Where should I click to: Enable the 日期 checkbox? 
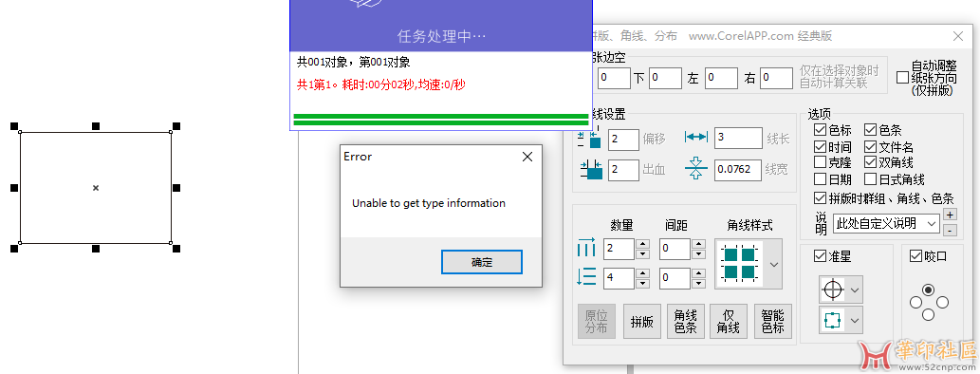820,179
